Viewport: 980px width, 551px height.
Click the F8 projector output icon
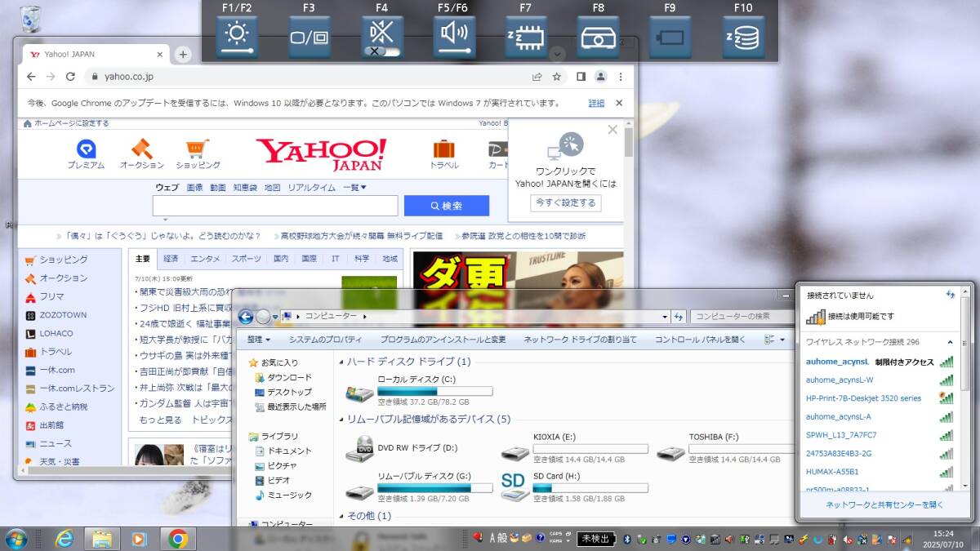[x=599, y=37]
